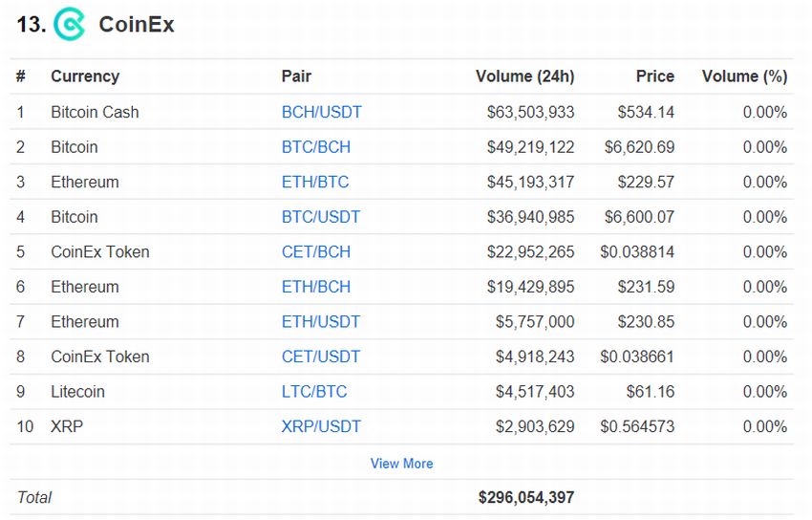Open the XRP/USDT pair link
The width and height of the screenshot is (812, 520).
click(321, 426)
